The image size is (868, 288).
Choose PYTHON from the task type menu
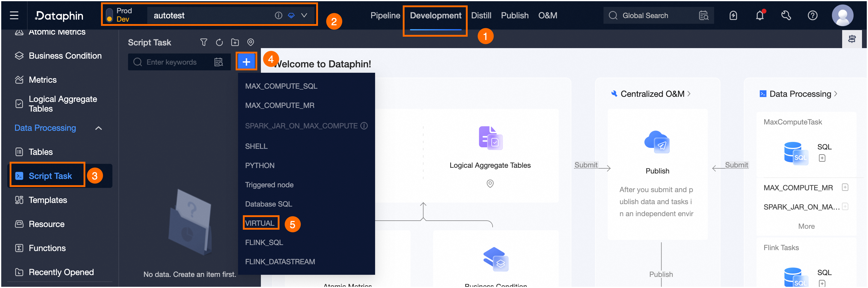coord(259,165)
